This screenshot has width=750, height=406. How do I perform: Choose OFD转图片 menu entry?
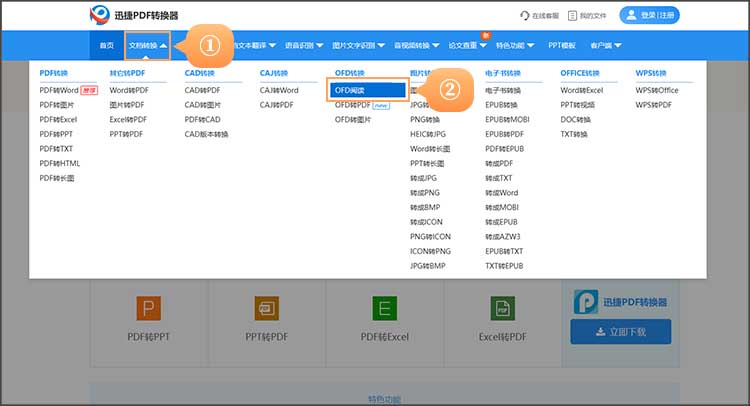tap(353, 120)
